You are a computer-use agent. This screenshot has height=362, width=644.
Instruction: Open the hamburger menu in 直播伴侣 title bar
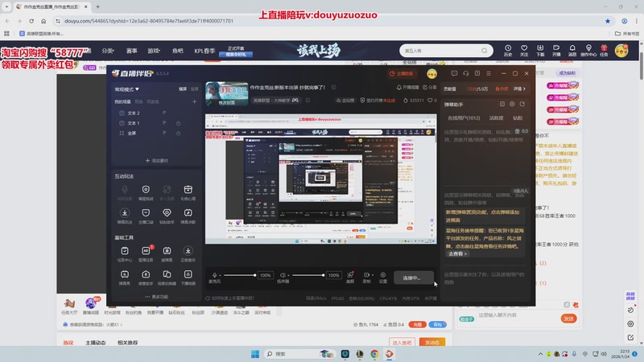click(x=489, y=73)
